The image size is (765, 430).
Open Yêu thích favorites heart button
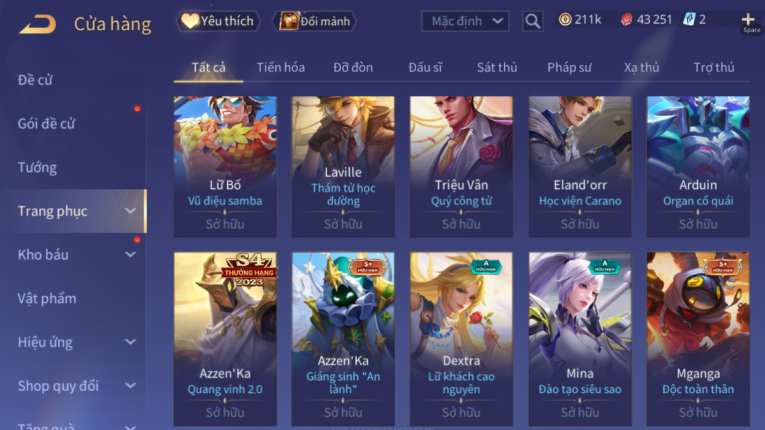tap(218, 21)
